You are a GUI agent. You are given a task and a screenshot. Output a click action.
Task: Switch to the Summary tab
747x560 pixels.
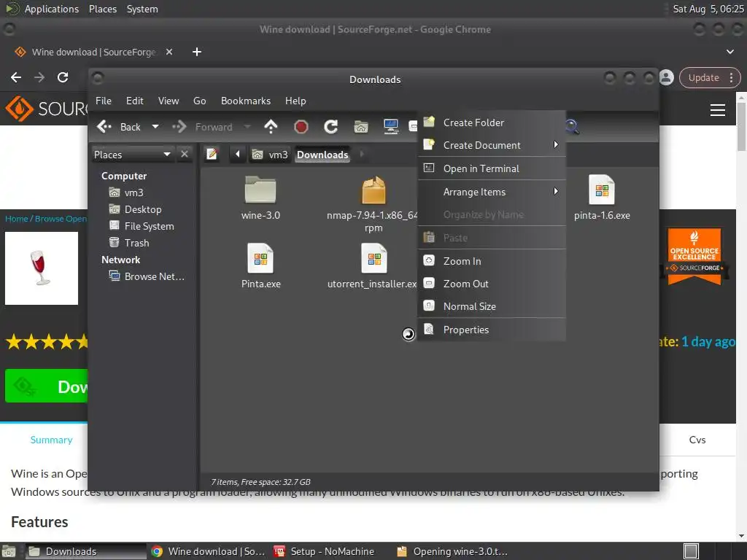tap(52, 440)
